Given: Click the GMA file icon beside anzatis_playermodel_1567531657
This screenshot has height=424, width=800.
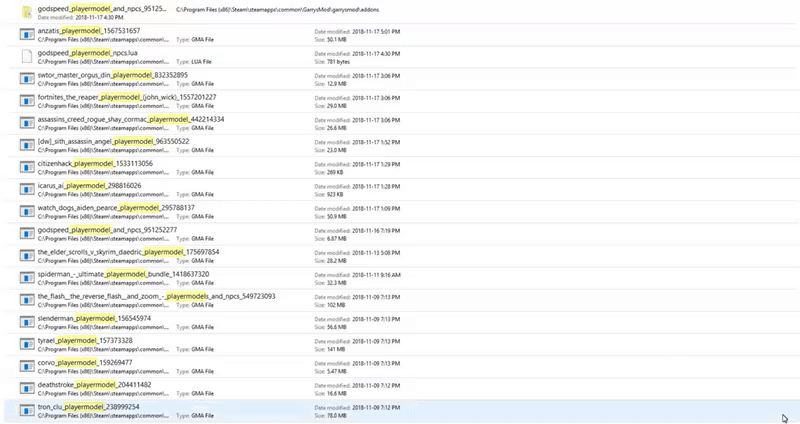Looking at the screenshot, I should click(x=27, y=34).
